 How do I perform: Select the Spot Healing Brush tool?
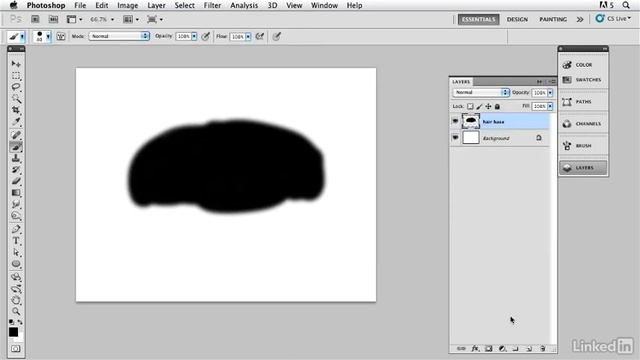click(16, 135)
